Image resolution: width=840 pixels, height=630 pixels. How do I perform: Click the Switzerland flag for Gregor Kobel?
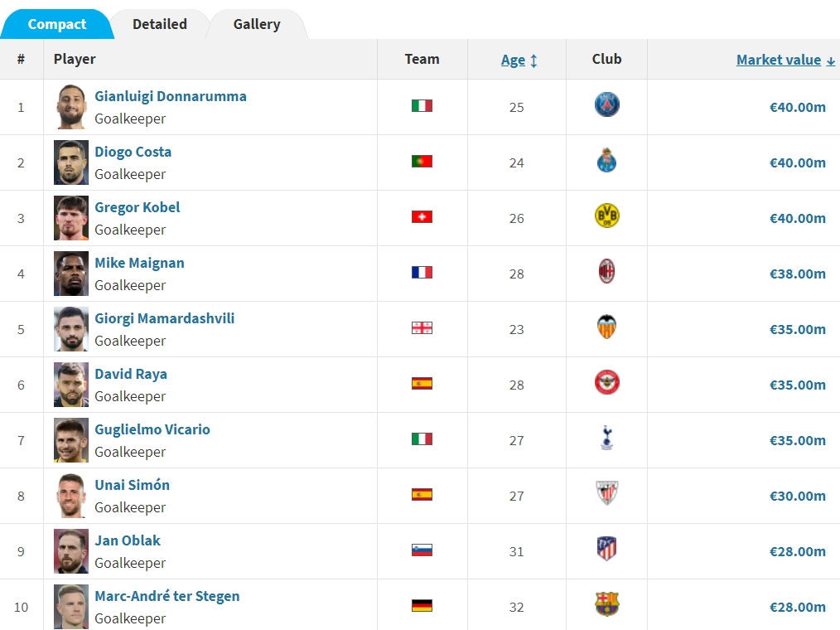(x=422, y=217)
